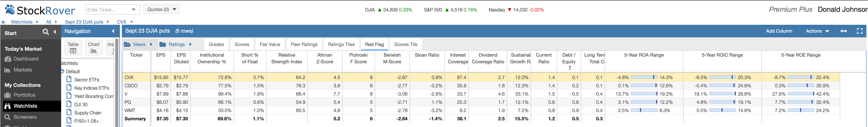Viewport: 868px width, 127px height.
Task: Expand the Ratings arrow
Action: coord(190,44)
